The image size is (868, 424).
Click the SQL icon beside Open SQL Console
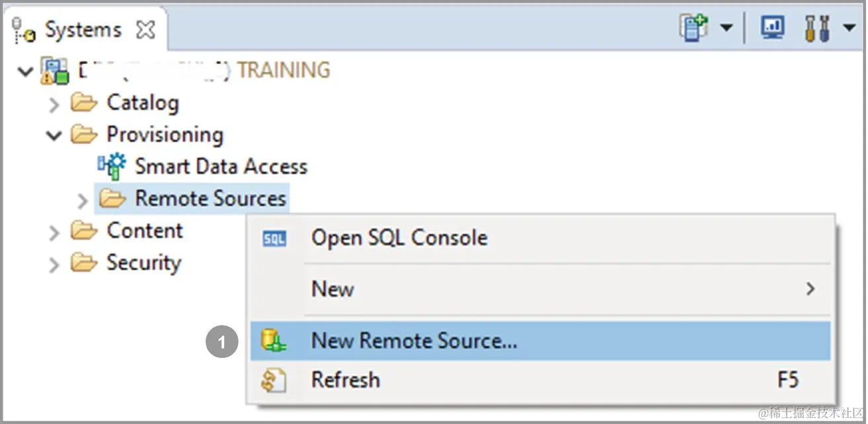(274, 238)
